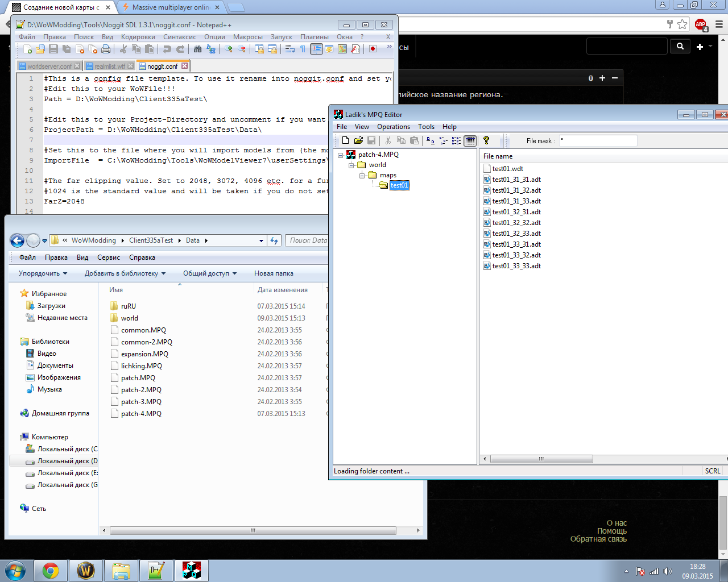The image size is (728, 582).
Task: Switch MPQ Editor to small icons view
Action: pyautogui.click(x=444, y=140)
